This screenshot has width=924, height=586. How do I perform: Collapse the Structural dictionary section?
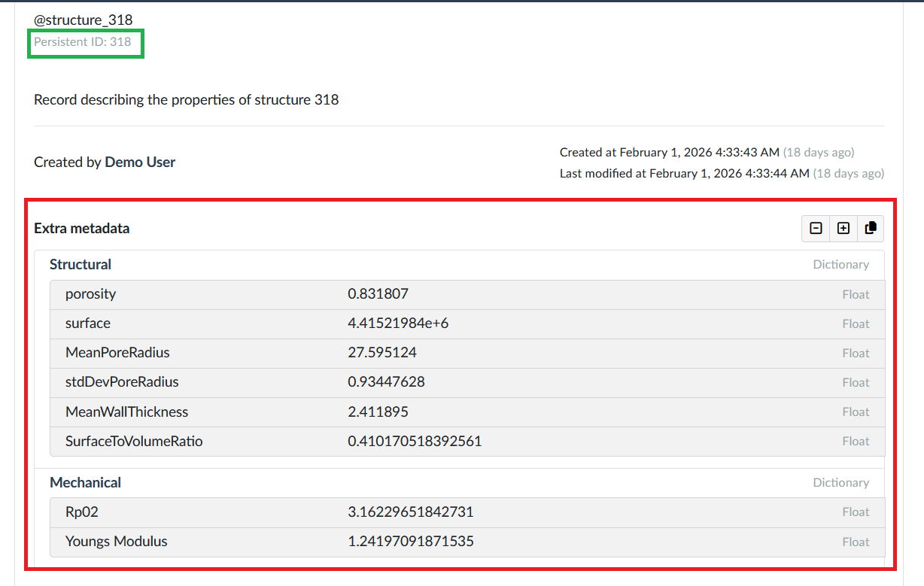tap(81, 264)
